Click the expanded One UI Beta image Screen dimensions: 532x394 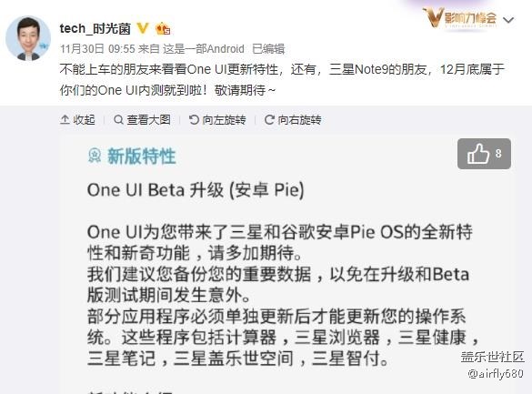click(287, 265)
